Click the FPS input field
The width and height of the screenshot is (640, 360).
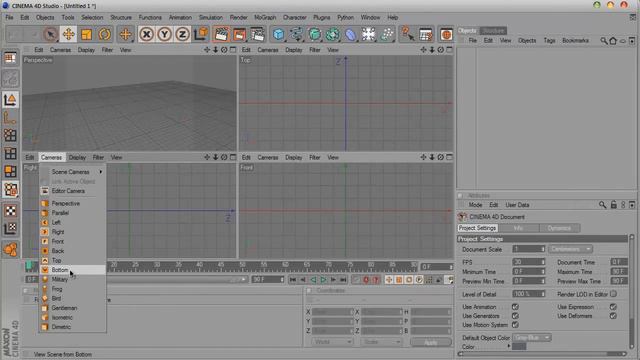529,262
